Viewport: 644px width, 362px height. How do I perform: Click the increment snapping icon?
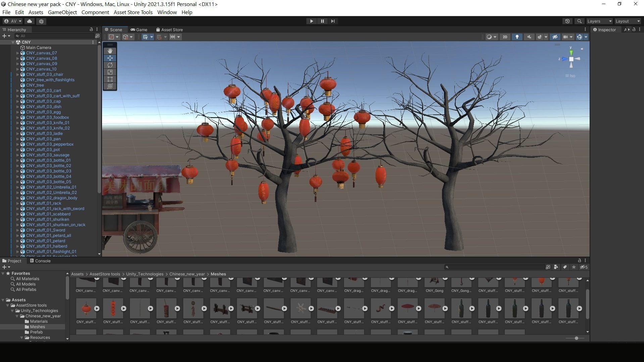(x=172, y=37)
